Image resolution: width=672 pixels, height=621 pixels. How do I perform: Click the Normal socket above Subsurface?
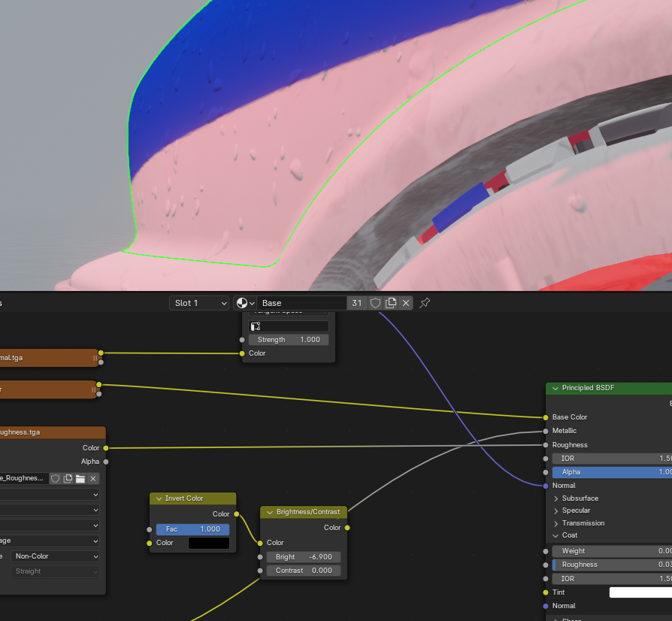click(x=546, y=486)
